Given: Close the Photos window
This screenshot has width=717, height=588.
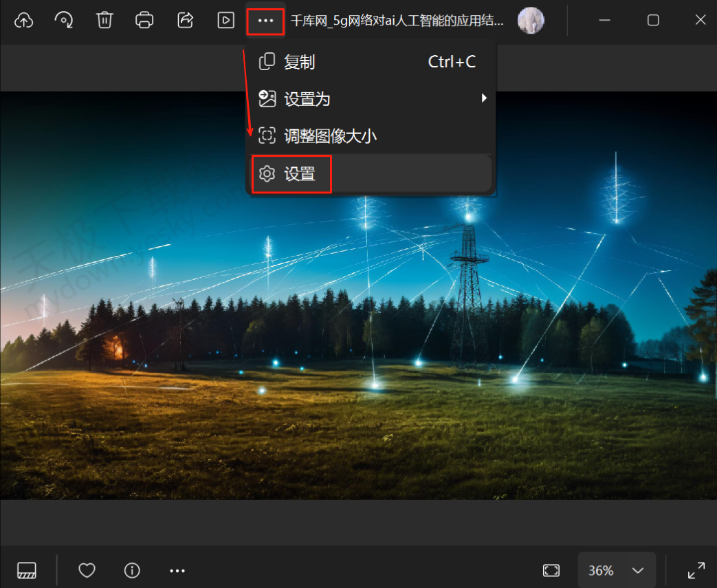Looking at the screenshot, I should (x=700, y=20).
